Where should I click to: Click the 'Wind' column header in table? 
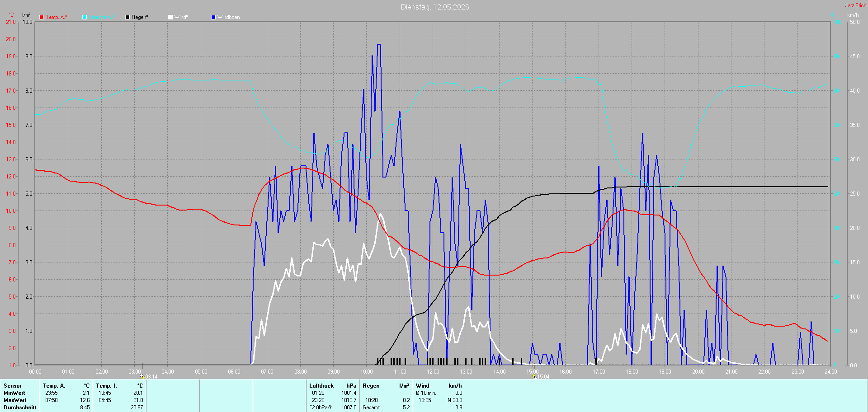point(423,386)
